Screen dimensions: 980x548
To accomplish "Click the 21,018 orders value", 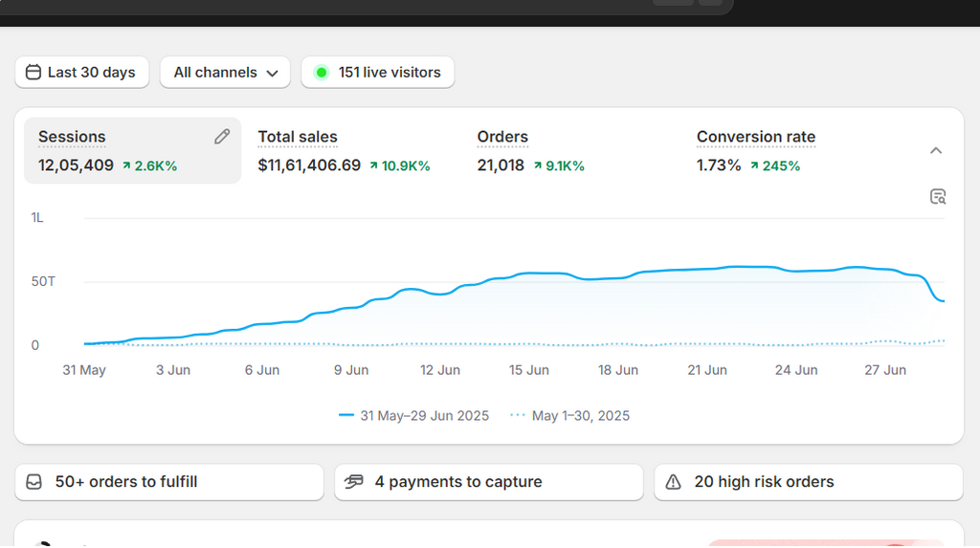I will pos(501,165).
